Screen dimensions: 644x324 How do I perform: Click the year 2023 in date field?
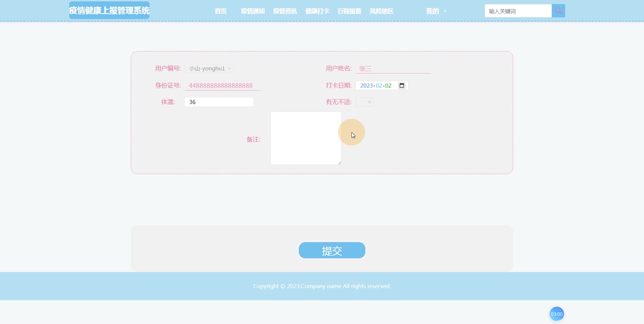[x=367, y=86]
